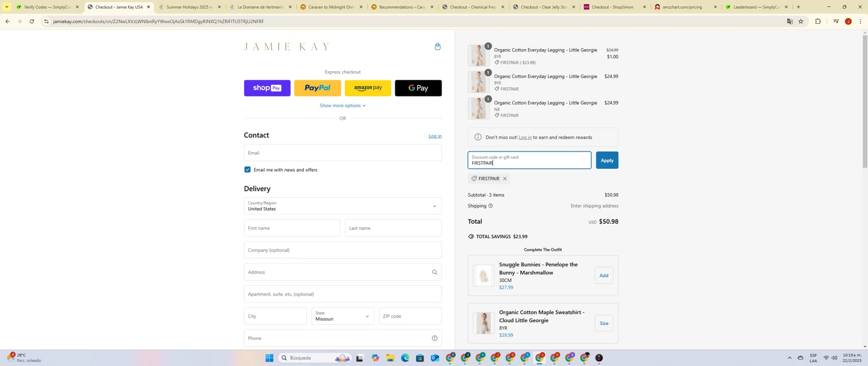The height and width of the screenshot is (366, 868).
Task: Expand Show more options for express checkout
Action: point(343,106)
